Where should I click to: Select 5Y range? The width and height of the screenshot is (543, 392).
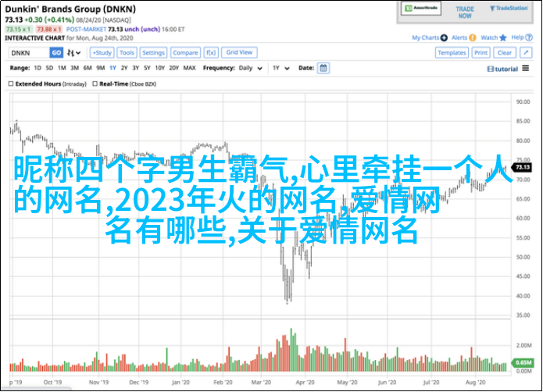(x=147, y=68)
